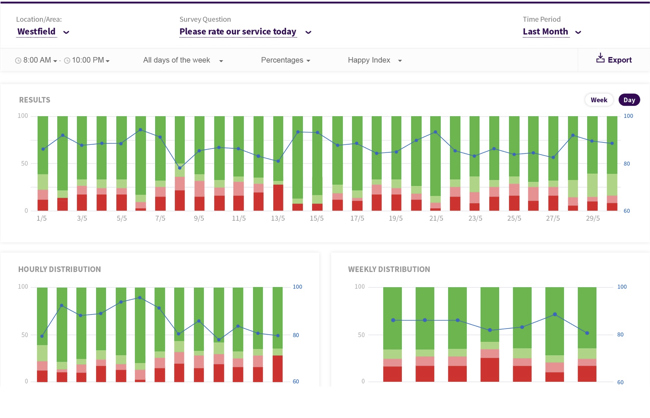
Task: Click the 13/5 bar in Results chart
Action: pos(278,163)
